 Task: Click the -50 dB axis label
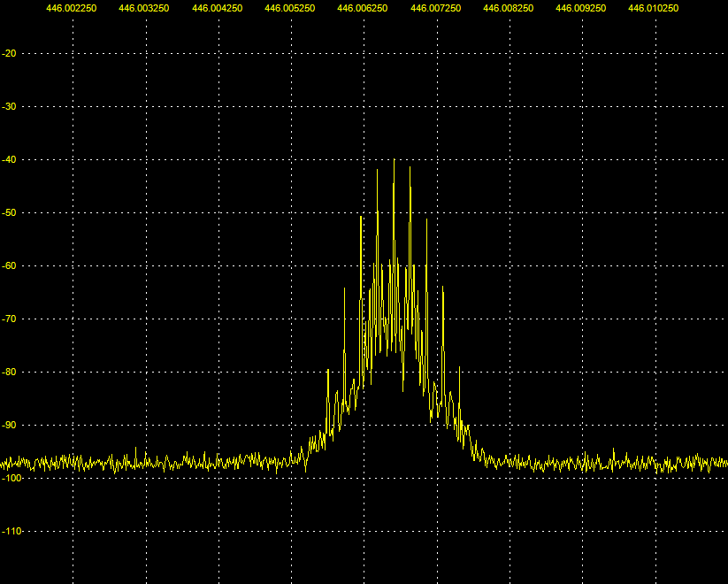(x=9, y=212)
